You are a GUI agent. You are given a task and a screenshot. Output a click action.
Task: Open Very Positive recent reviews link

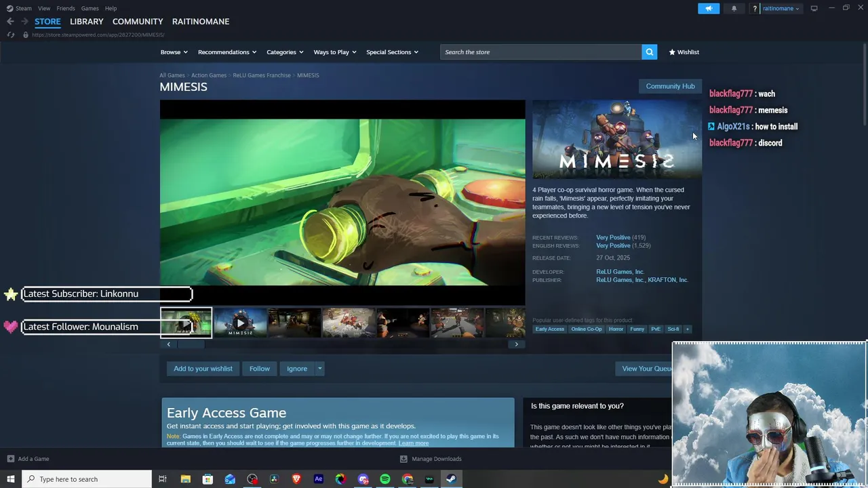point(613,238)
